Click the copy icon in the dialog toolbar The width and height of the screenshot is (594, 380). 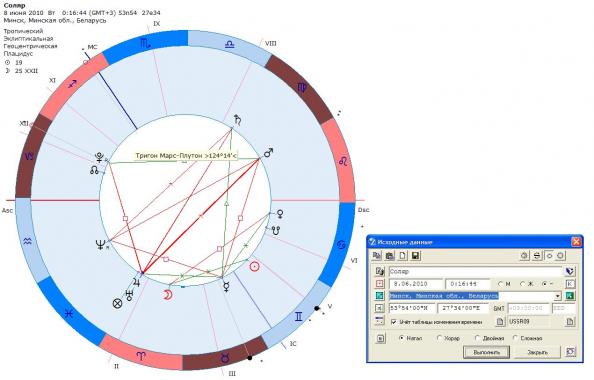pyautogui.click(x=377, y=256)
